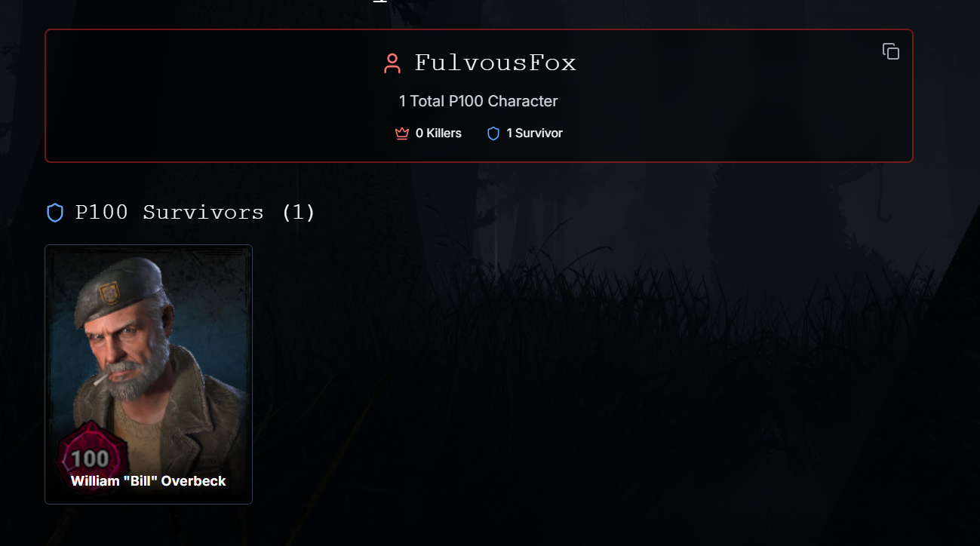Click the "100" number on the badge
Screen dimensions: 980x546
click(91, 458)
